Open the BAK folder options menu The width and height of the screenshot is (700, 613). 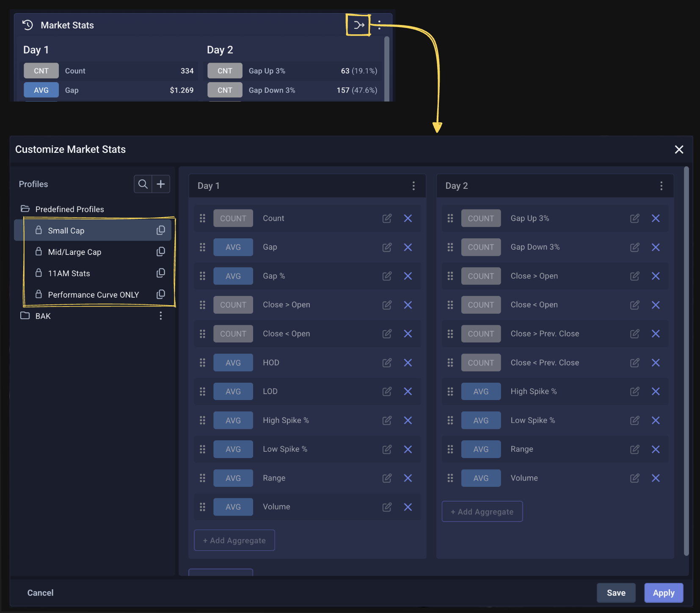161,316
